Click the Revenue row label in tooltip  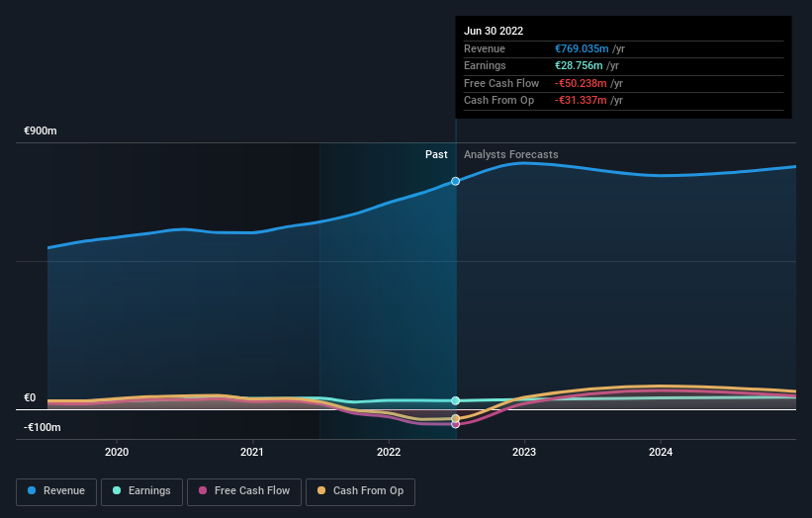(485, 48)
